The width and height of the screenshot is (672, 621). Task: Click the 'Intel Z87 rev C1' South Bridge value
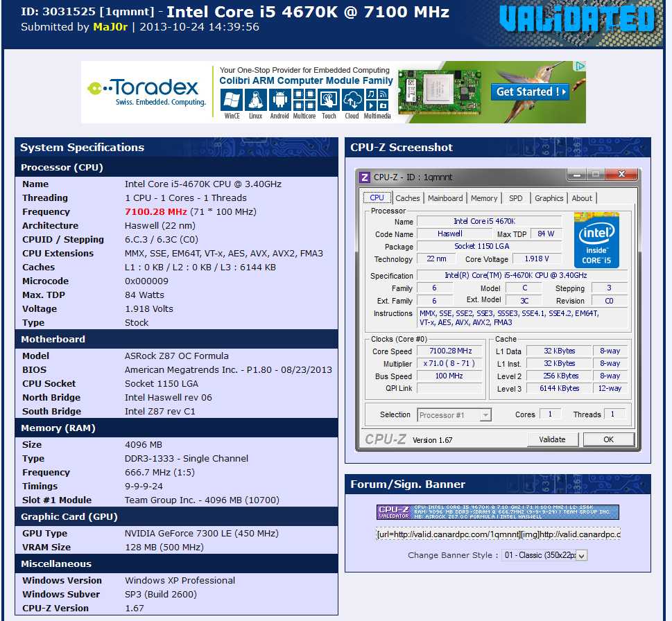coord(160,411)
